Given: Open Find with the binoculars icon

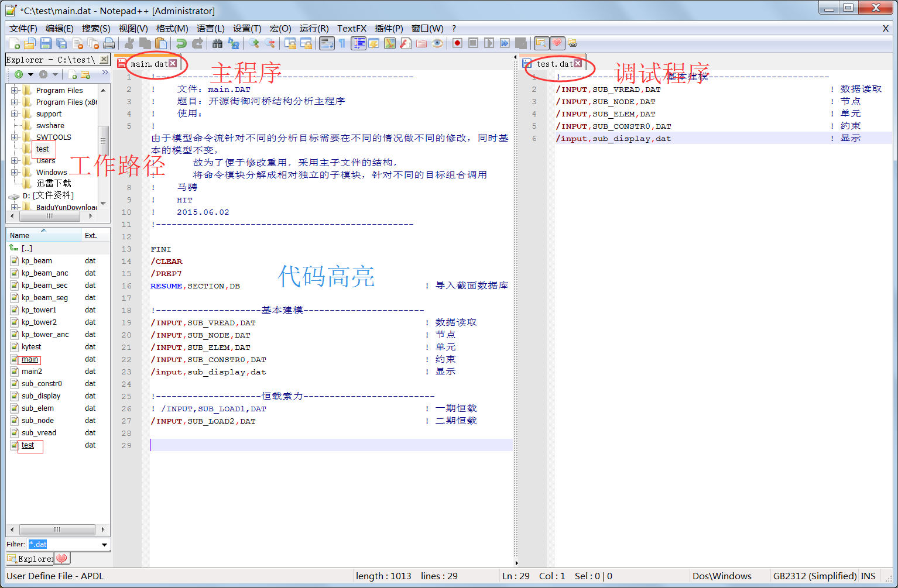Looking at the screenshot, I should tap(218, 43).
